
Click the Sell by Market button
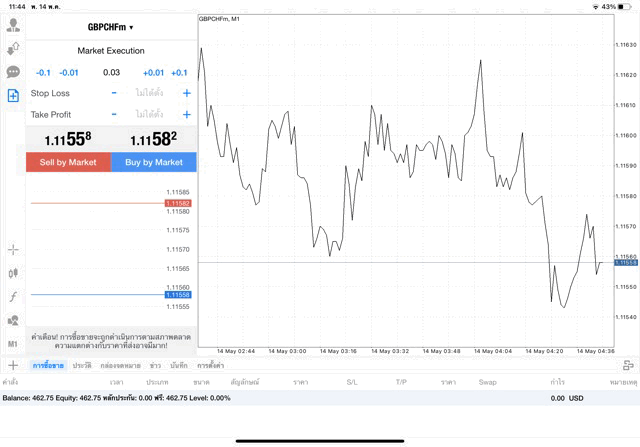pyautogui.click(x=68, y=162)
